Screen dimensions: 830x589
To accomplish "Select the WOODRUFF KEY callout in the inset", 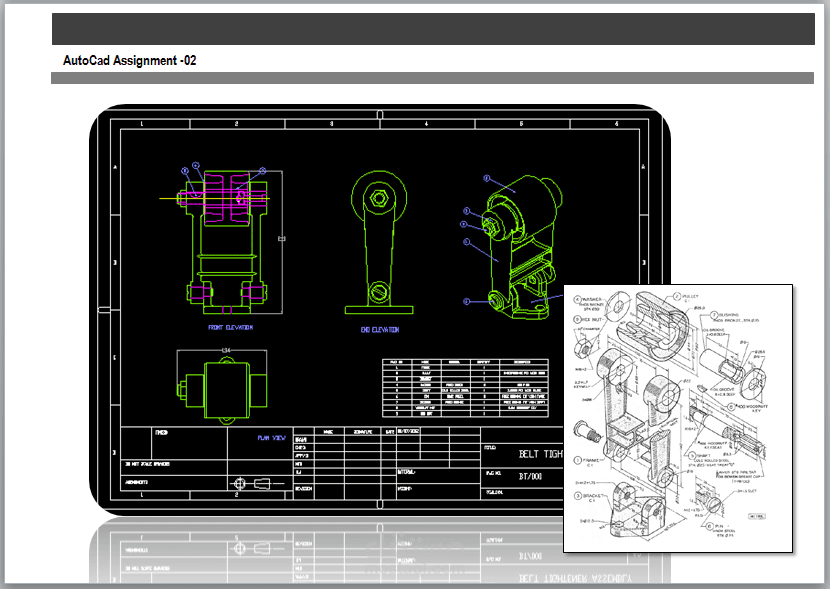I will (732, 406).
